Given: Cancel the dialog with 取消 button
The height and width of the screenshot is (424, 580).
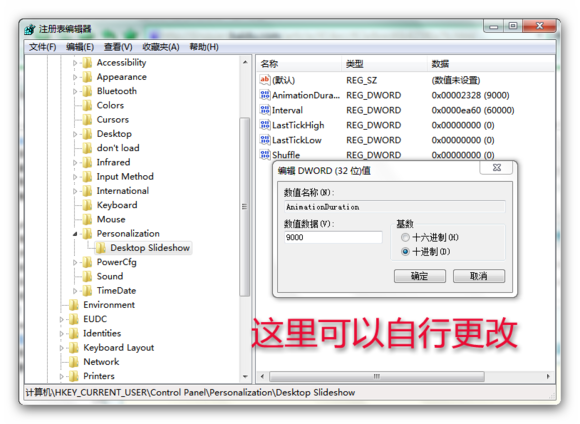Looking at the screenshot, I should pos(479,276).
